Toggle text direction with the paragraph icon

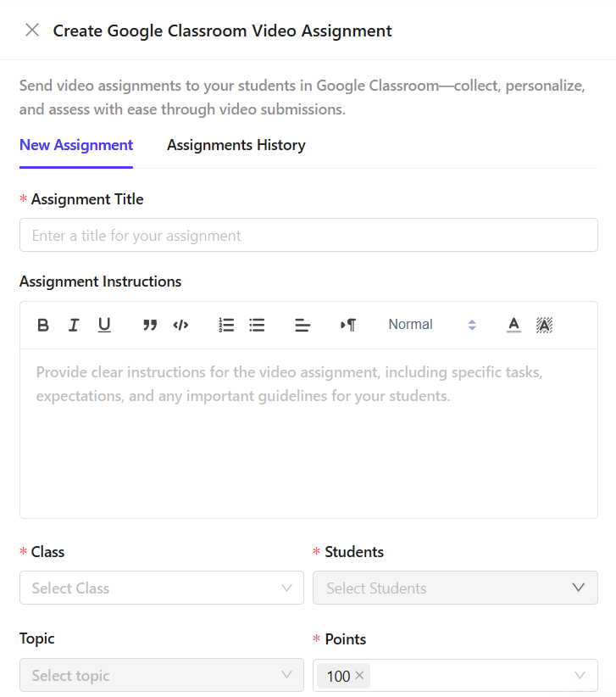click(x=348, y=325)
